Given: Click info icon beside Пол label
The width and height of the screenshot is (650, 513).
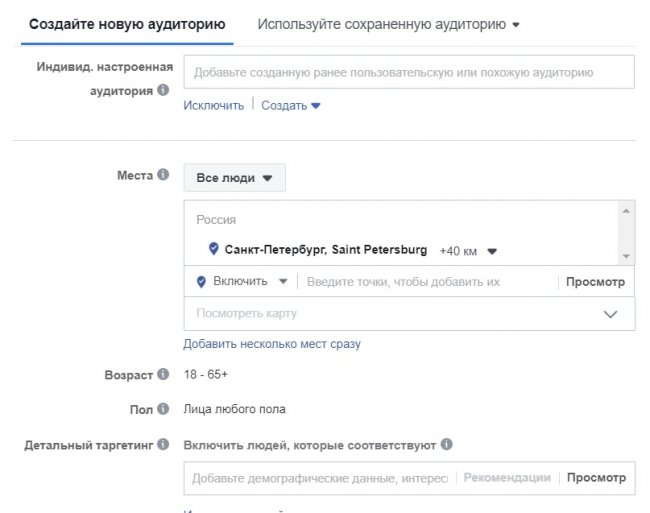Looking at the screenshot, I should pyautogui.click(x=163, y=409).
